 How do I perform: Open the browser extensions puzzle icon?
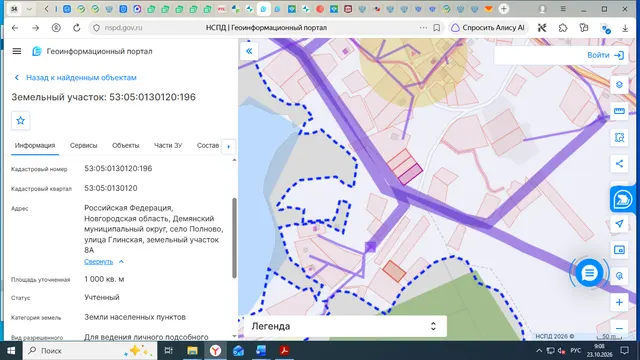[x=563, y=28]
